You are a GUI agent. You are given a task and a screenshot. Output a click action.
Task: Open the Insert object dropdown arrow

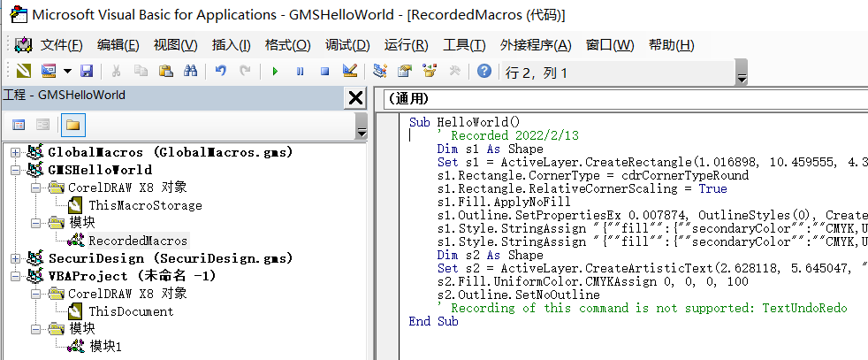(67, 71)
